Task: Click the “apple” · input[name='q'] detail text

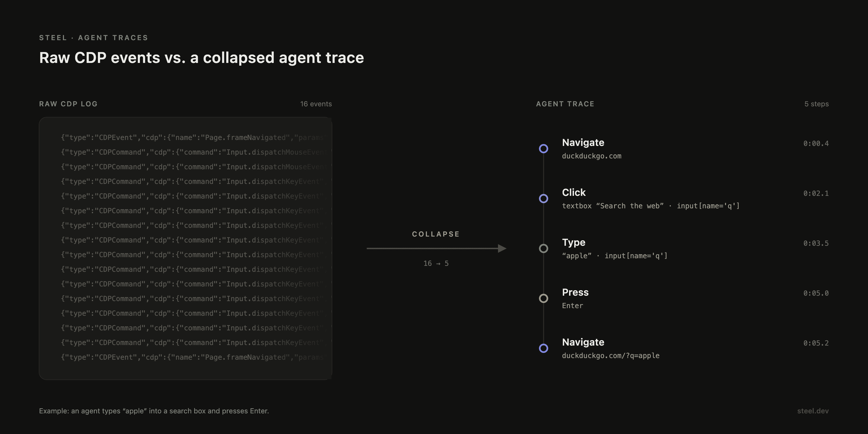Action: click(x=615, y=256)
